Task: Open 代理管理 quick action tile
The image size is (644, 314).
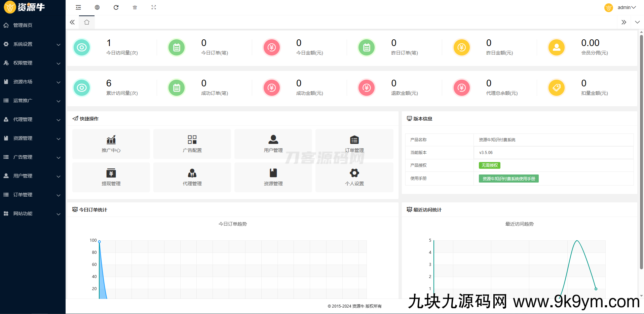Action: click(x=192, y=177)
